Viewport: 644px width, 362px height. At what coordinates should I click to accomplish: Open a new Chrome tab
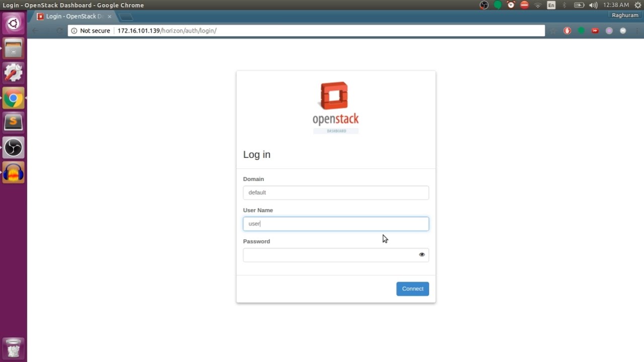[126, 17]
